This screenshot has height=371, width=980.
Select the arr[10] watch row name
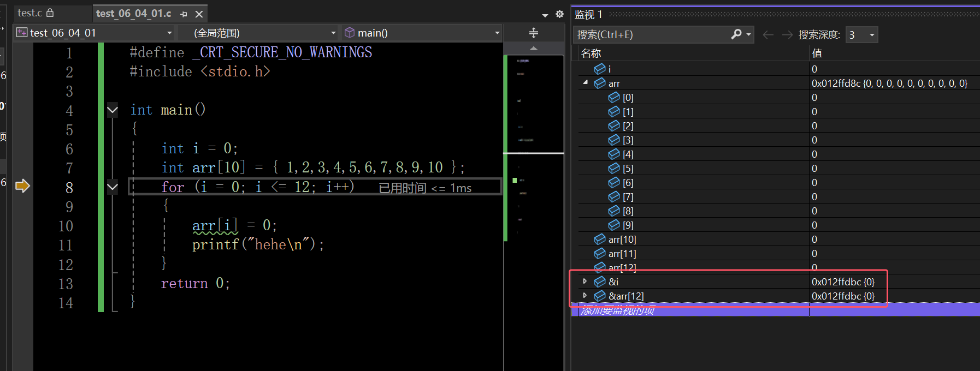622,240
